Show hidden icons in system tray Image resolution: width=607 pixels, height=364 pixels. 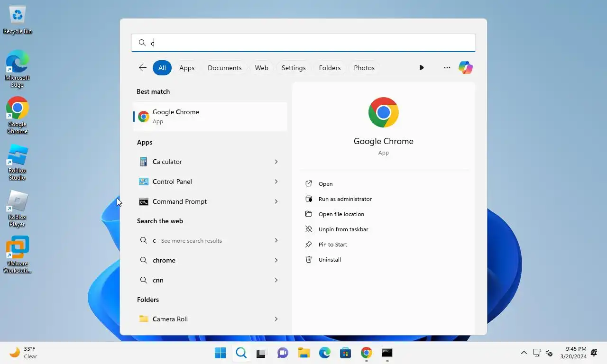(524, 353)
